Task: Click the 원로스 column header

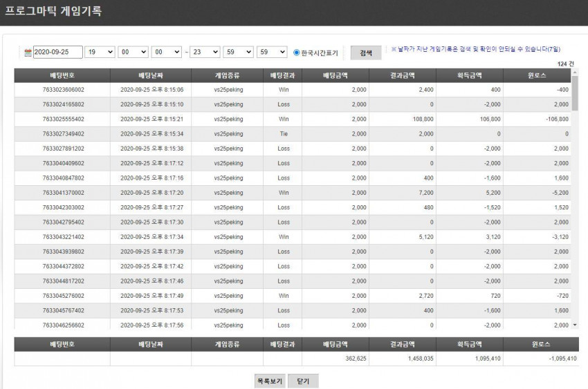Action: pos(537,75)
